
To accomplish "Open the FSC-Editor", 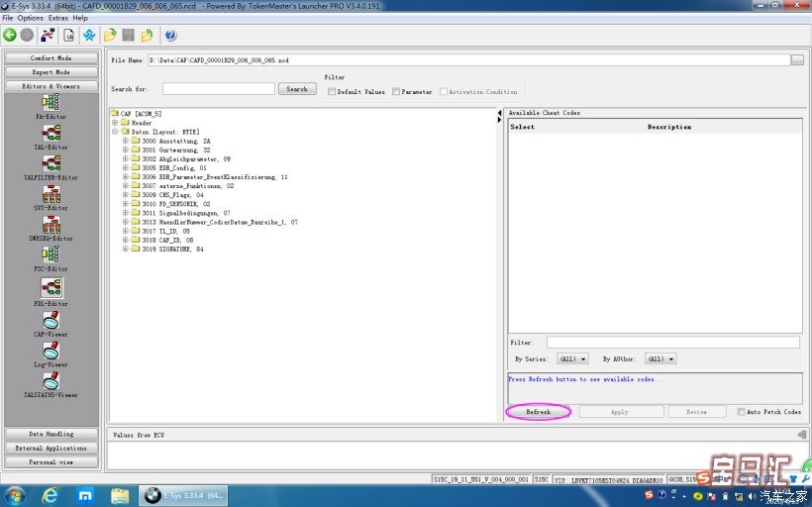I will coord(51,258).
